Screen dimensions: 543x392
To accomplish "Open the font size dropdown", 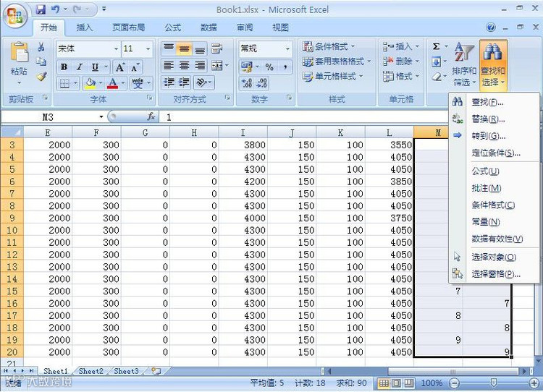I will tap(148, 48).
